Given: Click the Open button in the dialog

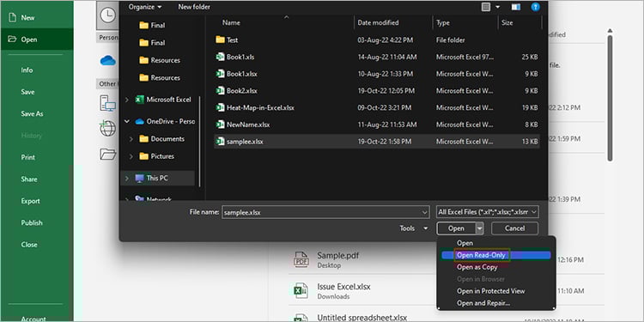Looking at the screenshot, I should tap(456, 228).
